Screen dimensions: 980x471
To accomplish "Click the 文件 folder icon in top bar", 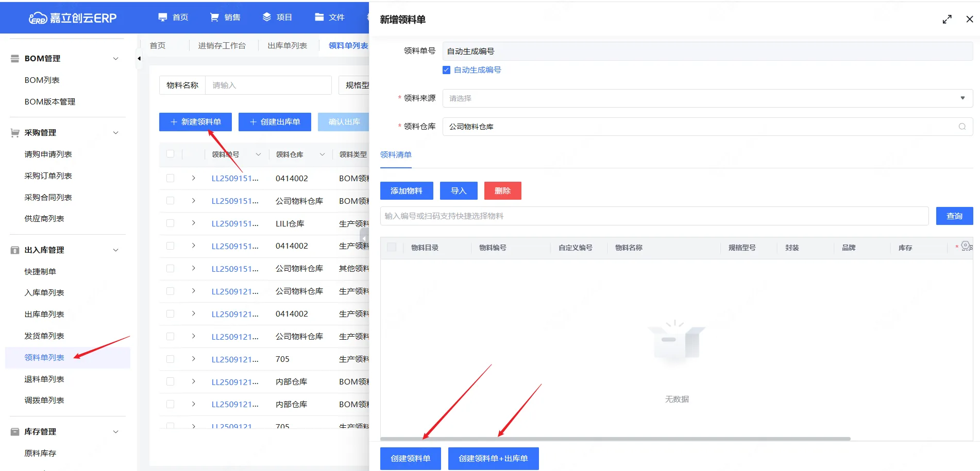I will (x=319, y=18).
